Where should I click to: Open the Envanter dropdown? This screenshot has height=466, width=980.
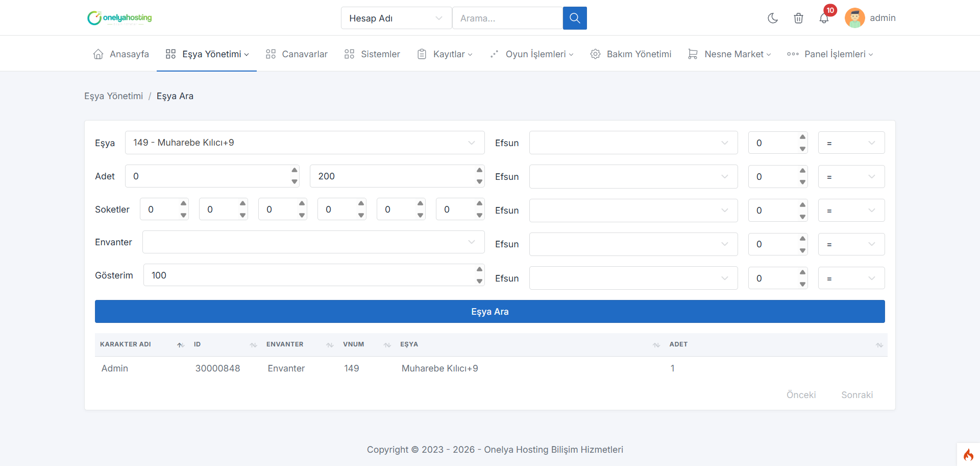click(x=313, y=242)
